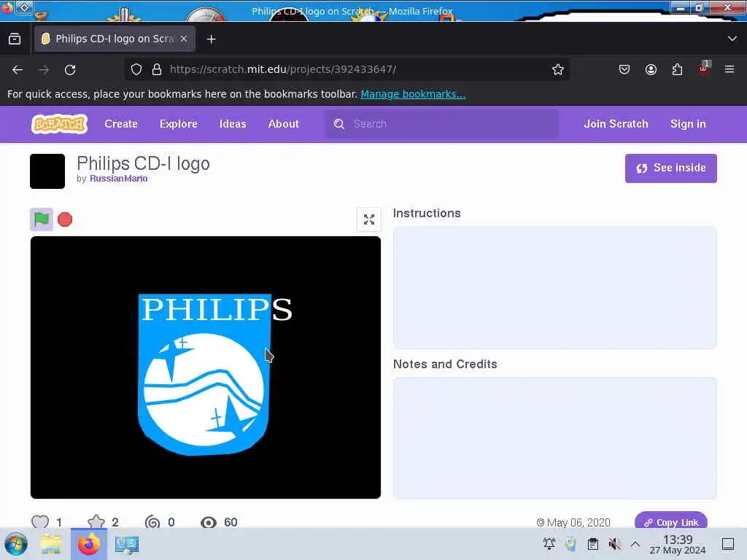Click Firefox icon in taskbar
Screen dimensions: 747x560
pyautogui.click(x=88, y=544)
